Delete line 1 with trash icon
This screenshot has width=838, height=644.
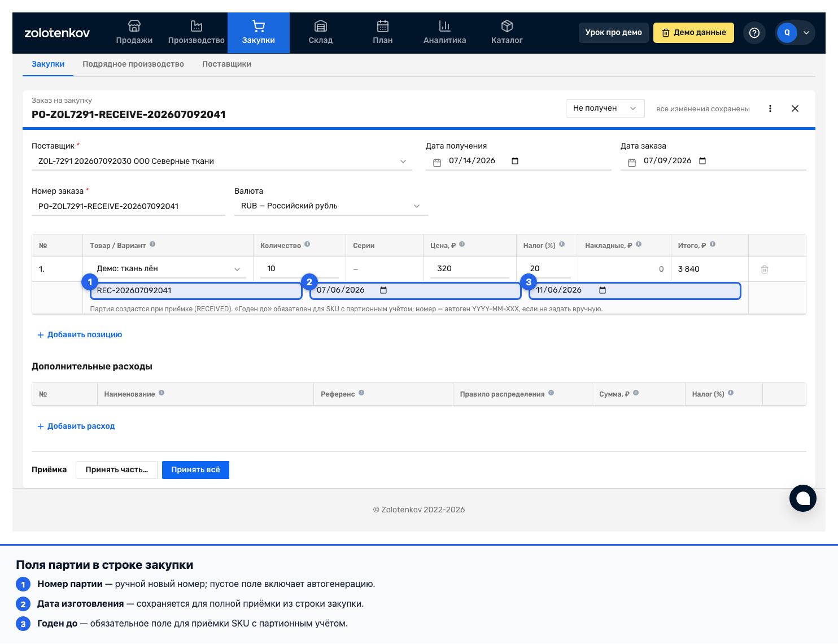765,269
